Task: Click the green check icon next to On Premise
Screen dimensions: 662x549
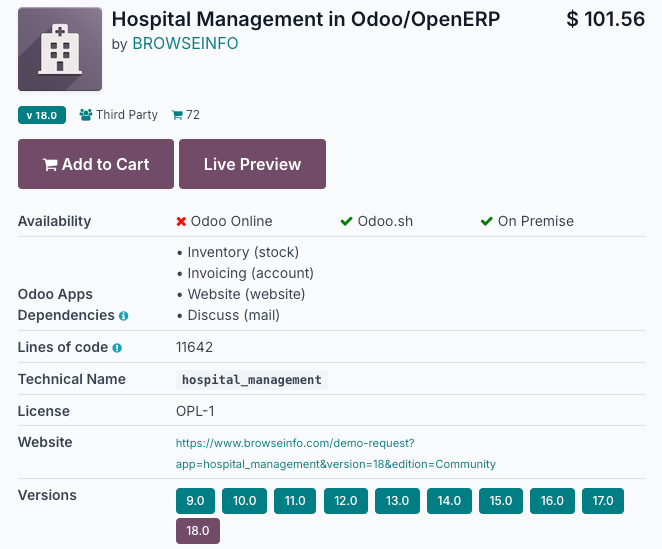Action: [486, 221]
